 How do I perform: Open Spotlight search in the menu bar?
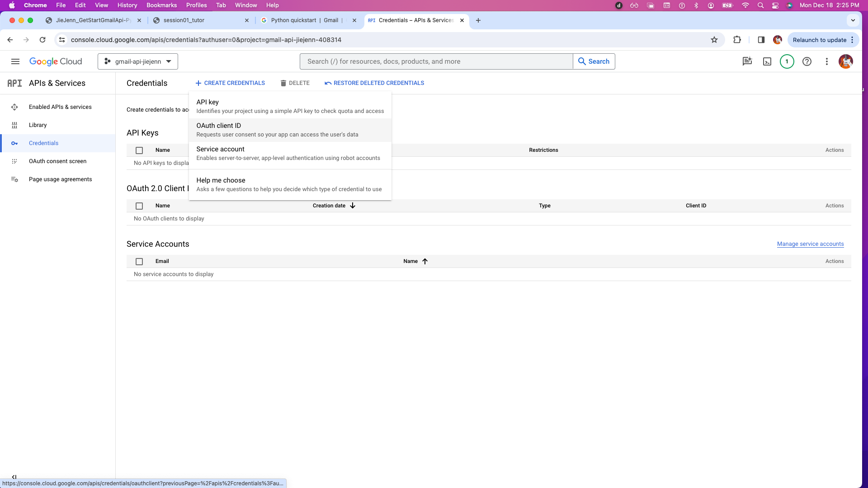760,5
